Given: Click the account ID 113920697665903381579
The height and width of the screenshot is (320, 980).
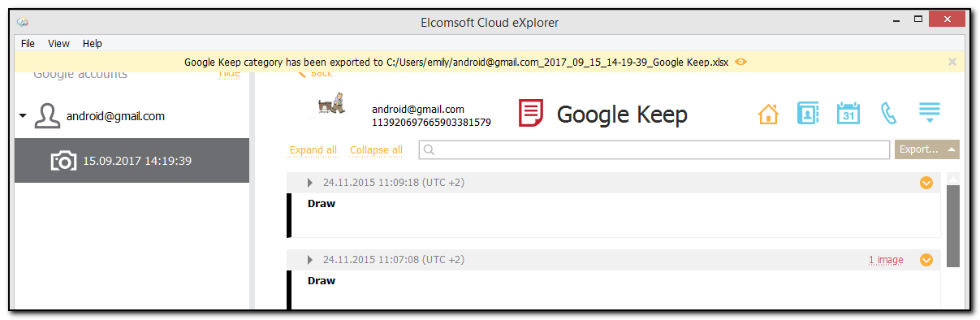Looking at the screenshot, I should point(431,123).
